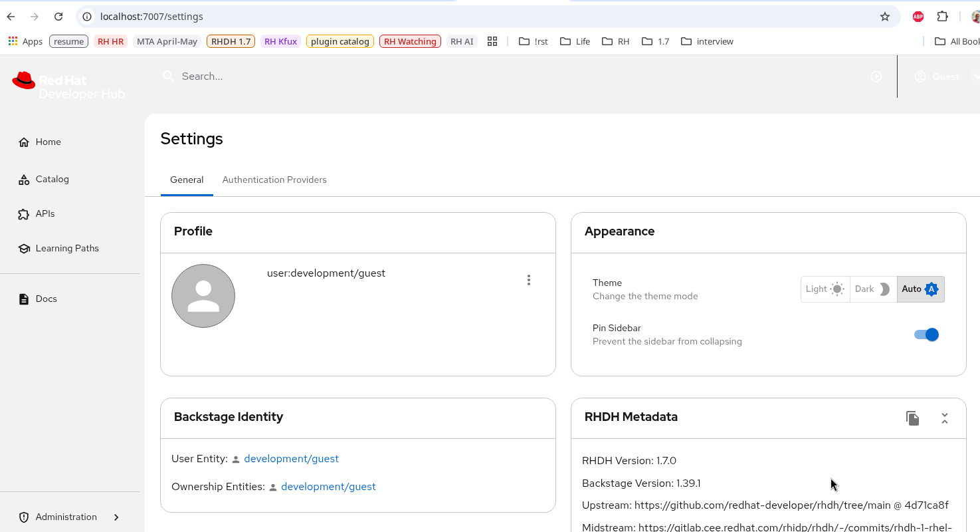
Task: Choose the Auto theme mode
Action: (920, 289)
